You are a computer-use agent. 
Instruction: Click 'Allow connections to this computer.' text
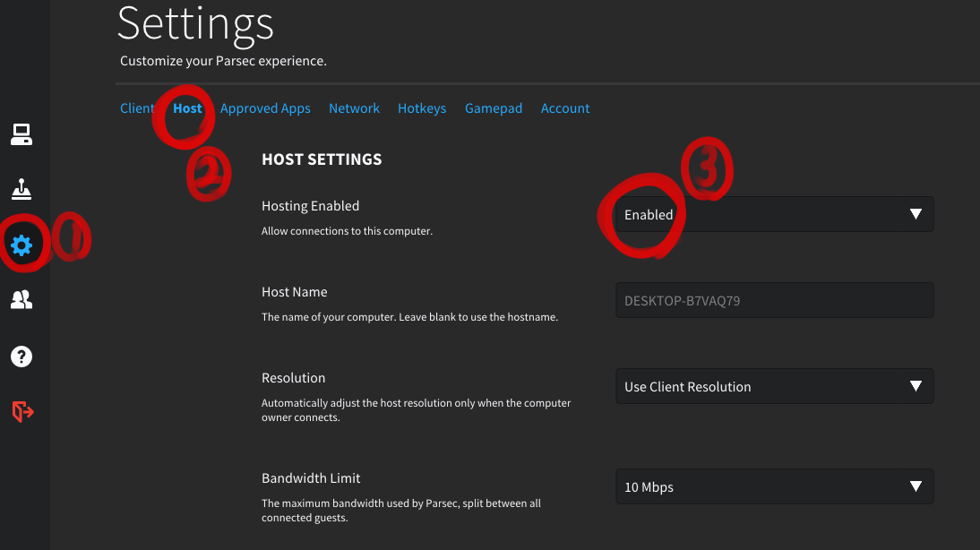[347, 231]
